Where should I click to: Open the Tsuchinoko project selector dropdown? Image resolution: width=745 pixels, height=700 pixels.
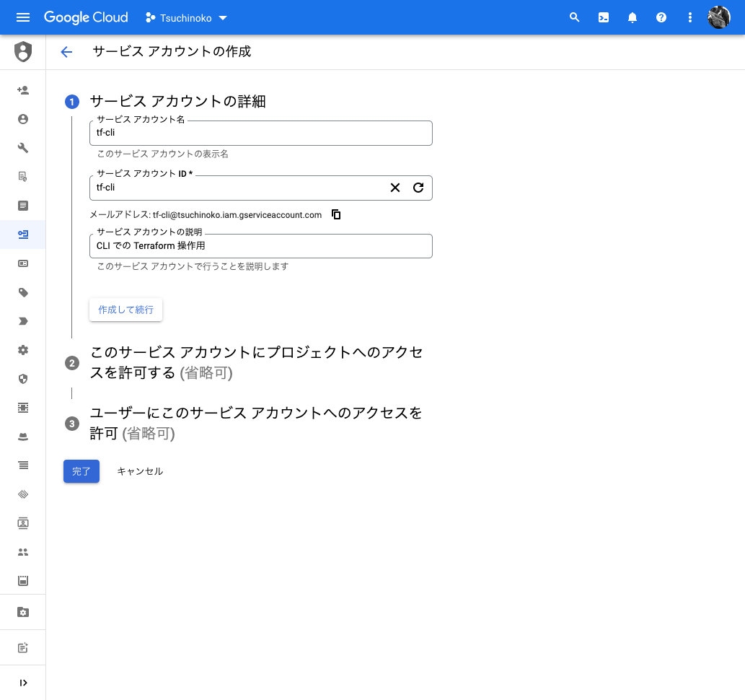(186, 18)
